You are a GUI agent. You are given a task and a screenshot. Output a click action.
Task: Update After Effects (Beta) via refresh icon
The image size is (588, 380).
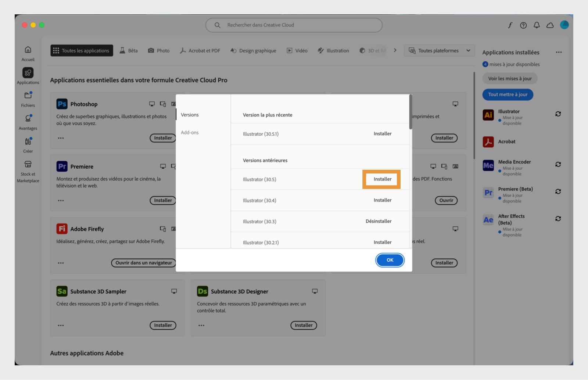point(558,219)
